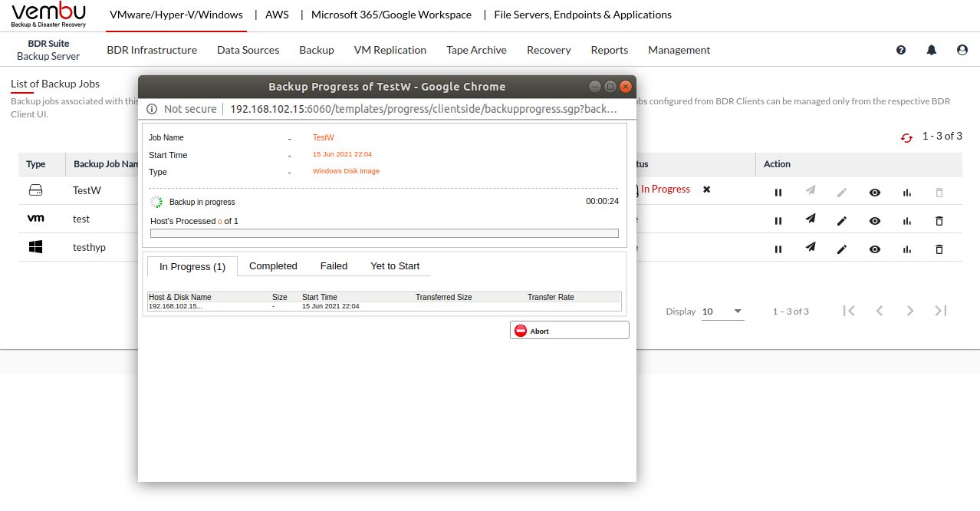This screenshot has height=511, width=980.
Task: View TestW job details eye icon
Action: pos(875,193)
